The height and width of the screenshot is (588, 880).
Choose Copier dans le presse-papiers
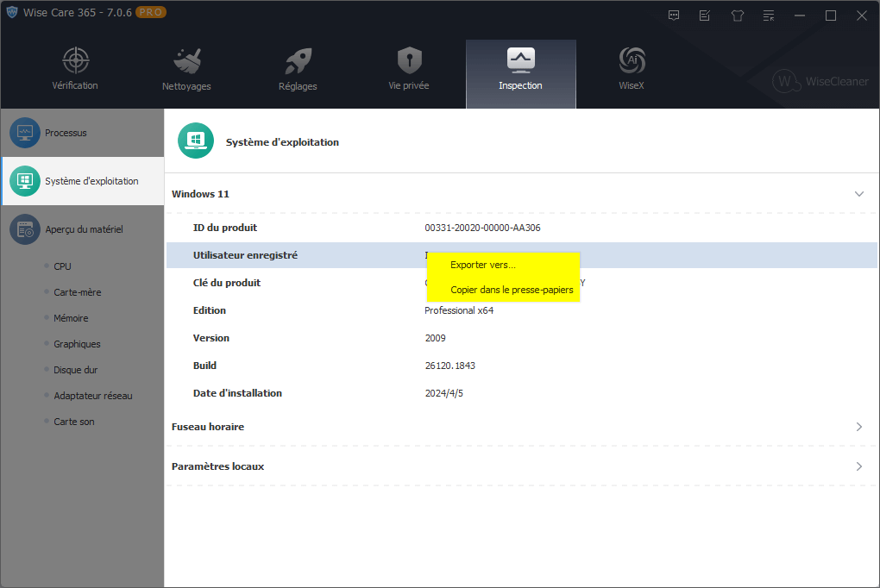504,290
